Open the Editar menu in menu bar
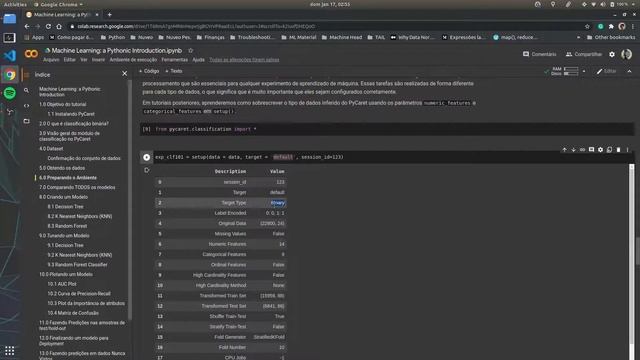The height and width of the screenshot is (360, 640). tap(69, 60)
